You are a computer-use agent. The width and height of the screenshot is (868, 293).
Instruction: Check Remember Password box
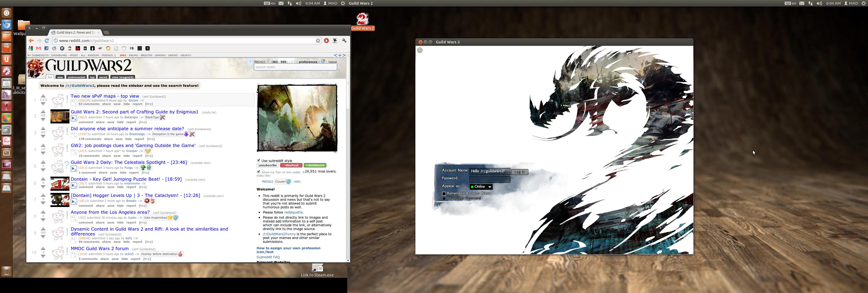click(x=444, y=199)
